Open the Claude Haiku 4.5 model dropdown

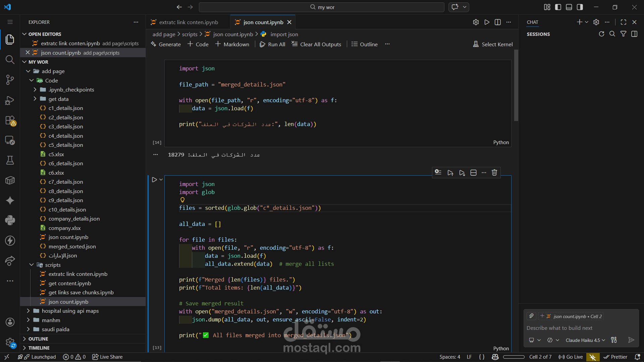coord(585,340)
